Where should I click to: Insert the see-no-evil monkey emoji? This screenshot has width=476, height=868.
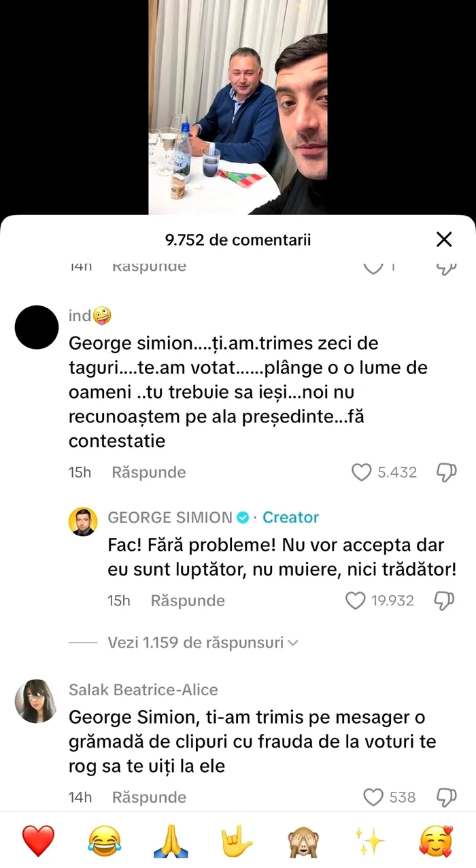pyautogui.click(x=303, y=841)
